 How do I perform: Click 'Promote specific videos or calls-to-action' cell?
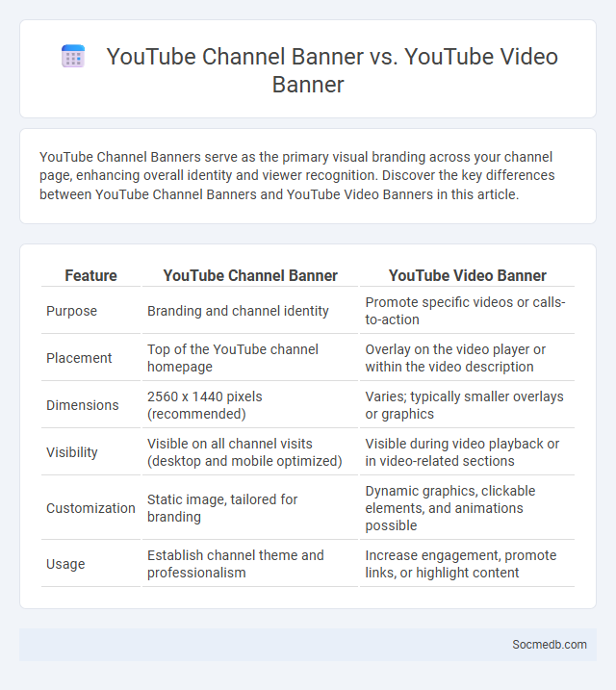click(x=465, y=311)
